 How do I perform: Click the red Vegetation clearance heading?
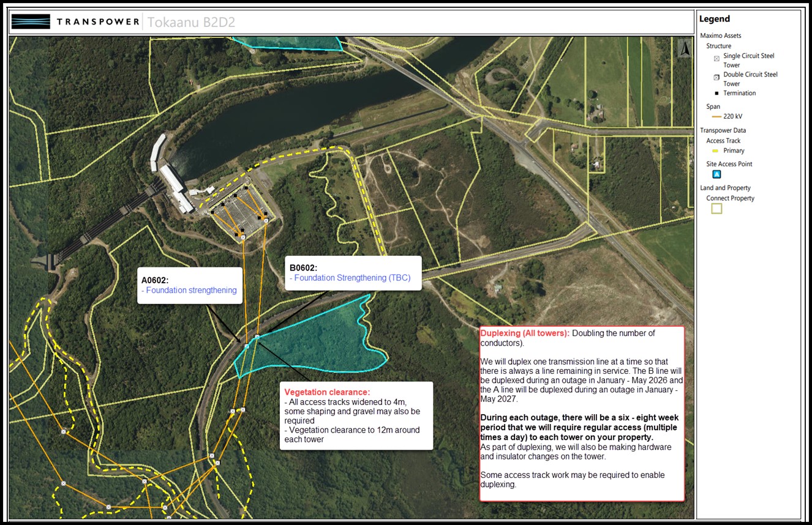327,392
